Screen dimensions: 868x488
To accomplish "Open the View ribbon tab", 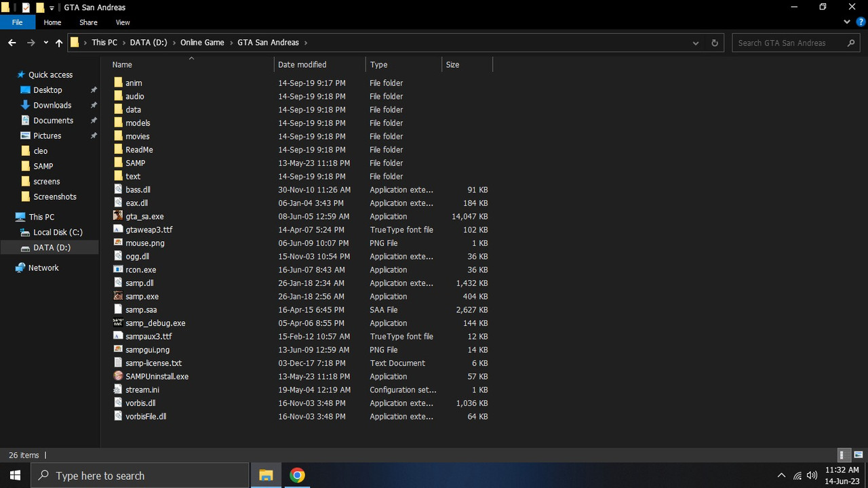I will [x=123, y=22].
